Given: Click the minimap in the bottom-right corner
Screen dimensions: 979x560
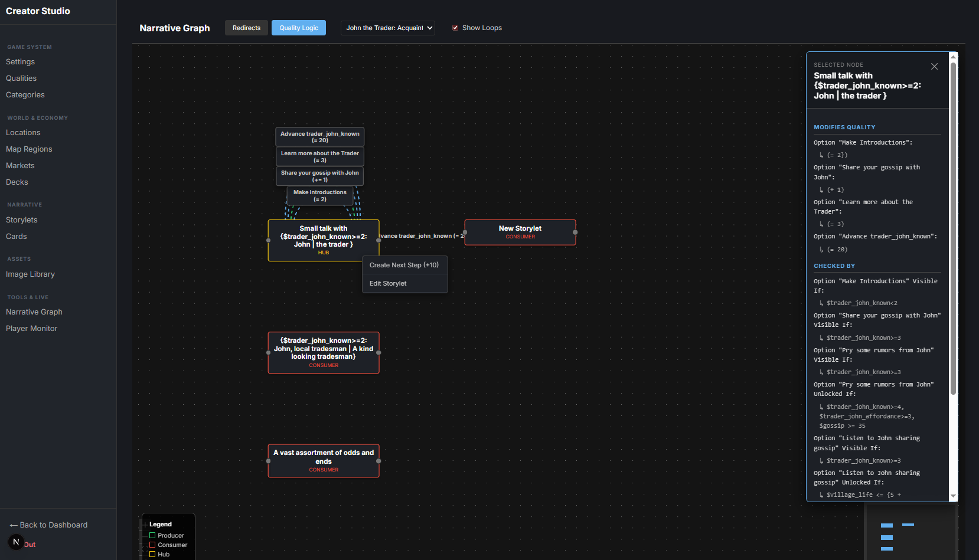Looking at the screenshot, I should pos(909,534).
